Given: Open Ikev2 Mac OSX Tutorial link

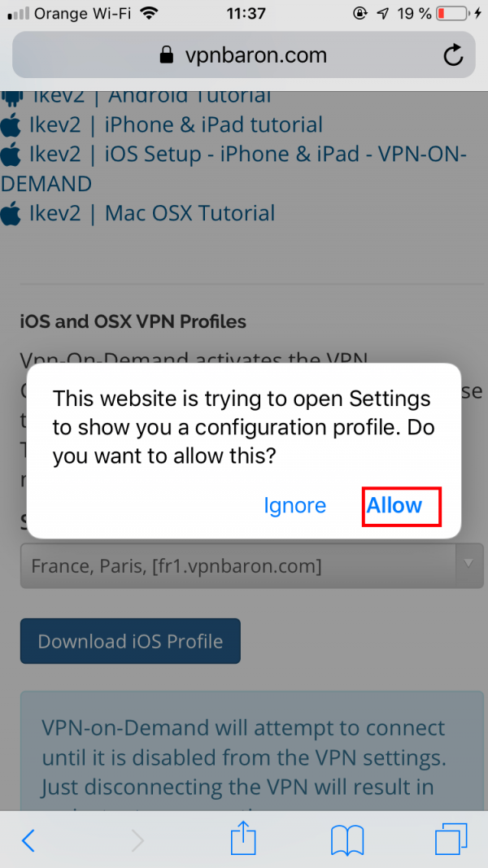Looking at the screenshot, I should click(151, 213).
